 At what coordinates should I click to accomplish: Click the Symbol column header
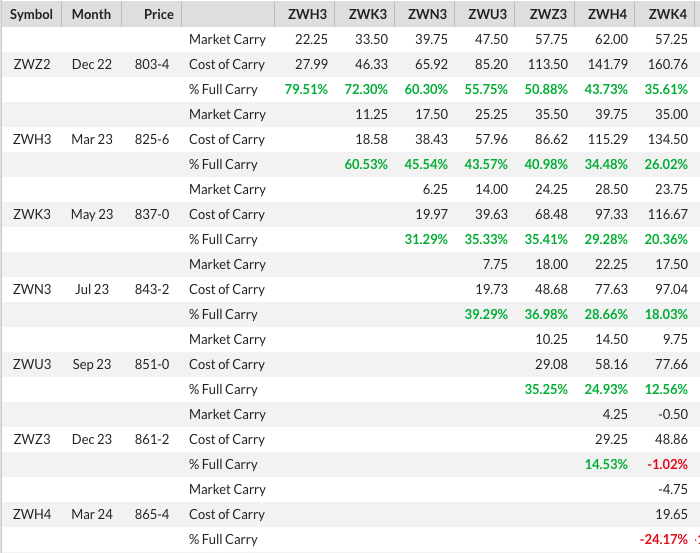click(x=31, y=14)
